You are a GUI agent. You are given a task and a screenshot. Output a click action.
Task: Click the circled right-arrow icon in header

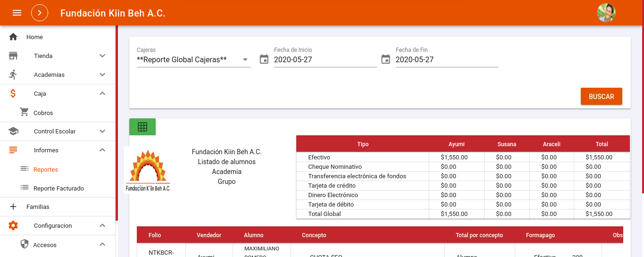coord(40,13)
